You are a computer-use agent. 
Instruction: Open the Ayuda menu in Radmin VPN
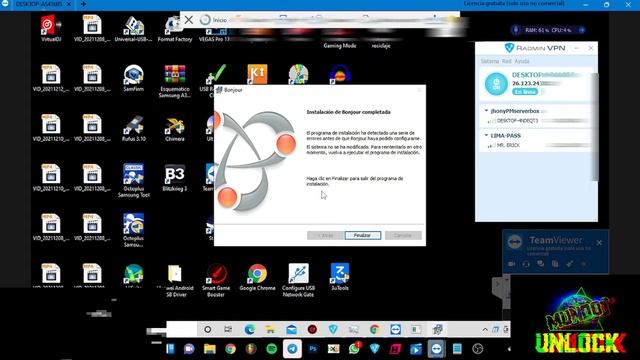pos(522,61)
